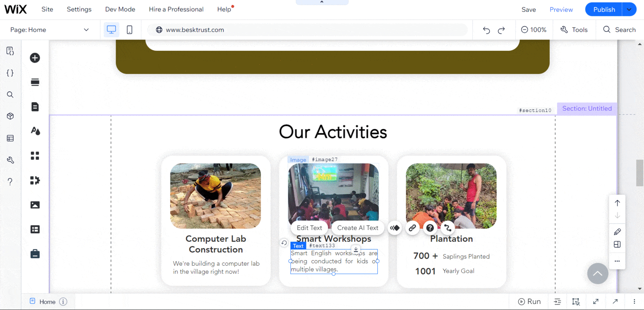The image size is (644, 310).
Task: Select the Computer Lab Construction title
Action: tap(215, 244)
